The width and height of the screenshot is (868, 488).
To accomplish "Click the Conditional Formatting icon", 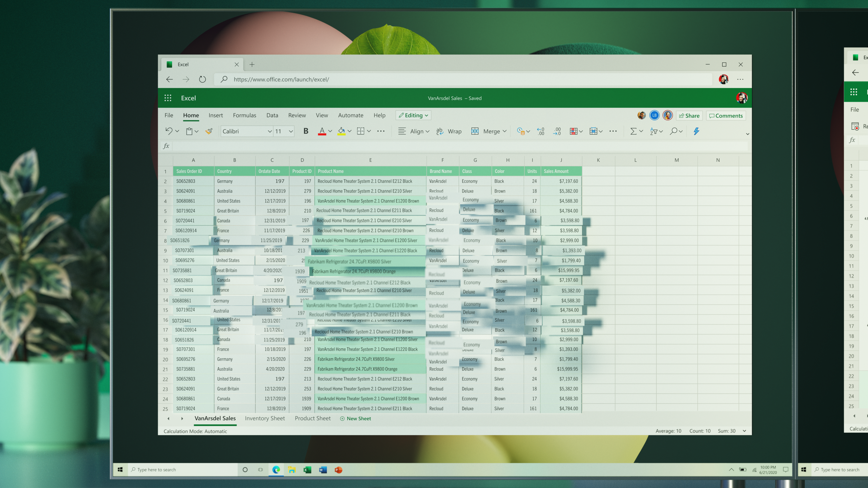I will (574, 131).
